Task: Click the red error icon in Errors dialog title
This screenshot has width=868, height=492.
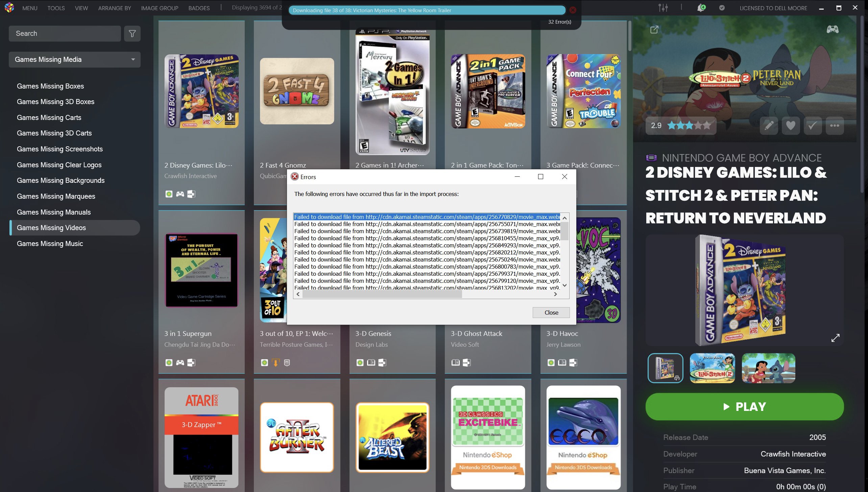Action: [x=295, y=177]
